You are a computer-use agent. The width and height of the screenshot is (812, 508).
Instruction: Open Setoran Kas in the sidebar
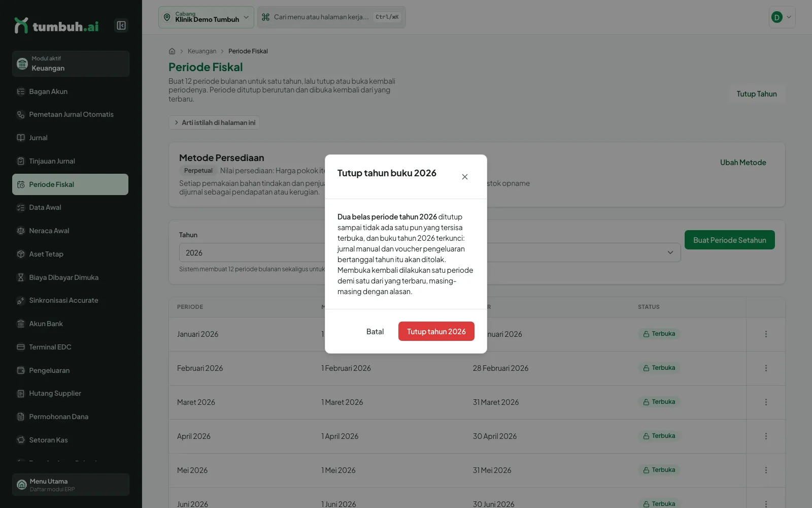pos(70,440)
